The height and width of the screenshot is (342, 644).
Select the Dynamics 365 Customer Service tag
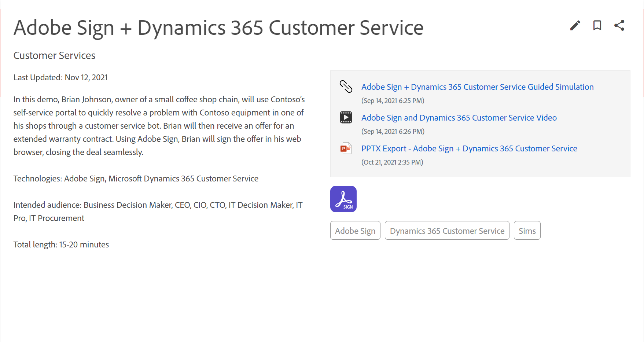[x=447, y=231]
